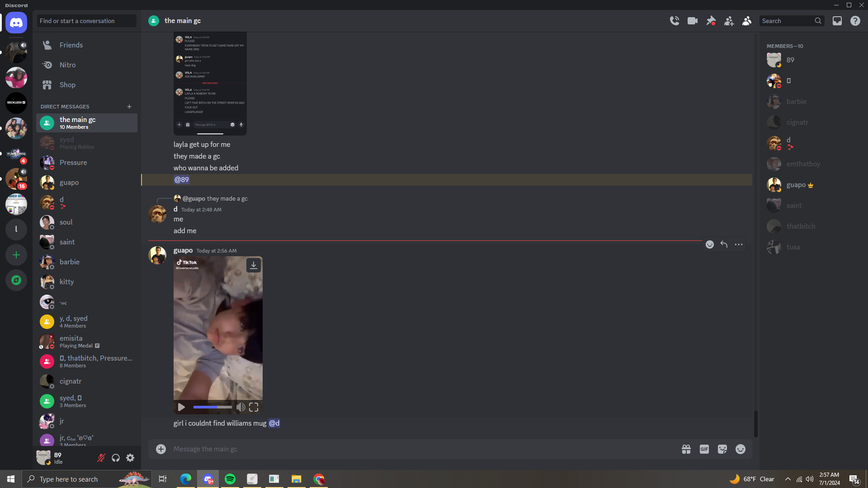Click Find or start a conversation
The width and height of the screenshot is (868, 488).
pos(87,21)
